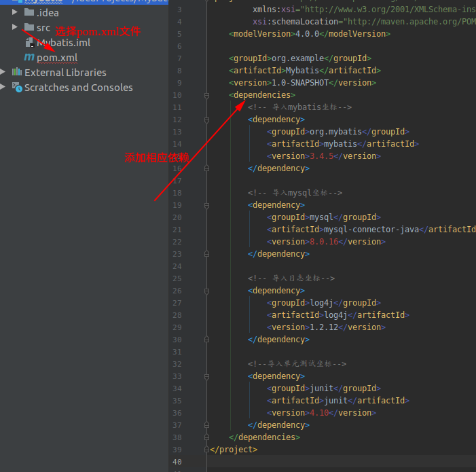Click fold end marker on line 37
The height and width of the screenshot is (472, 476).
[206, 425]
